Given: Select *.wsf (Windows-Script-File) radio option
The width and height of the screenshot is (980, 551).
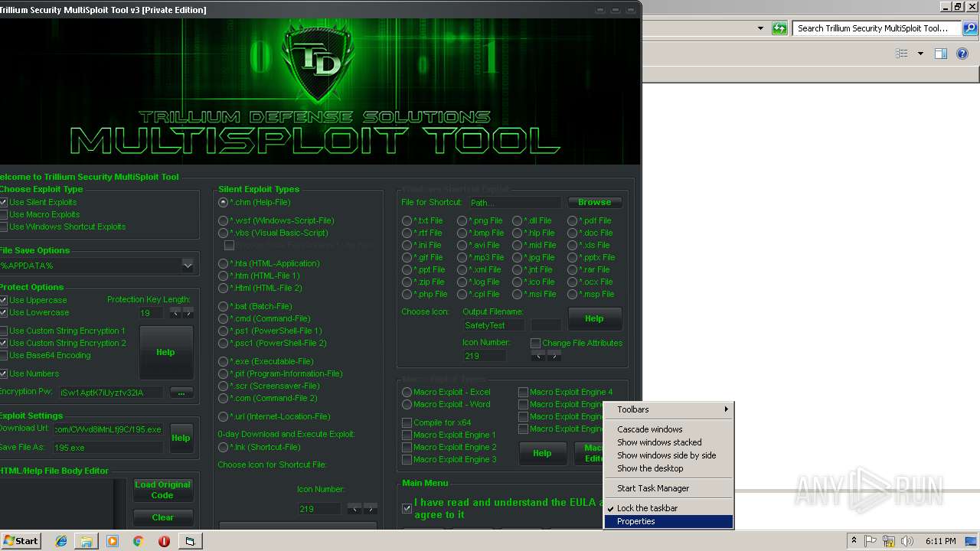Looking at the screenshot, I should [224, 220].
